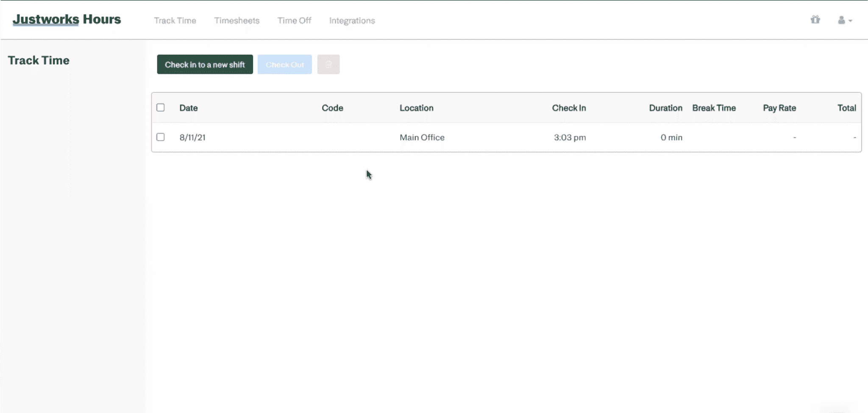Click the Check In column header
868x413 pixels.
[x=568, y=108]
